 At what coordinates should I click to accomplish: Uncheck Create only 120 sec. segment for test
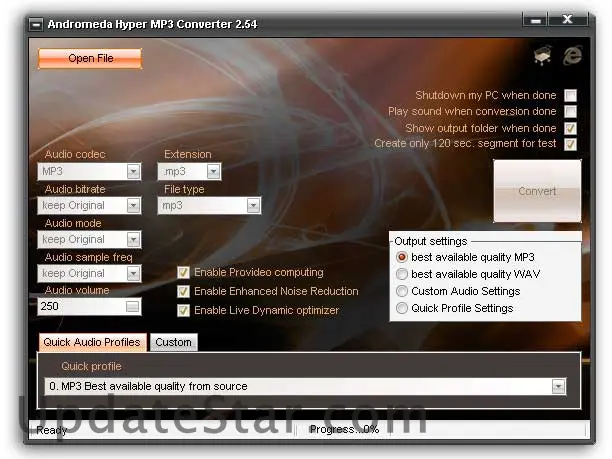[x=570, y=144]
